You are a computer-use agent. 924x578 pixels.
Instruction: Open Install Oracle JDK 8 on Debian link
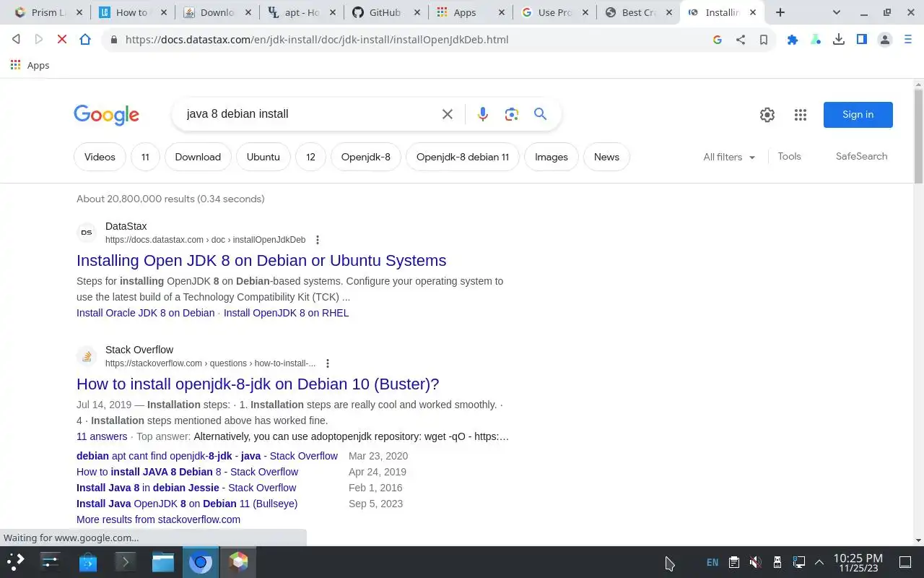click(x=145, y=313)
